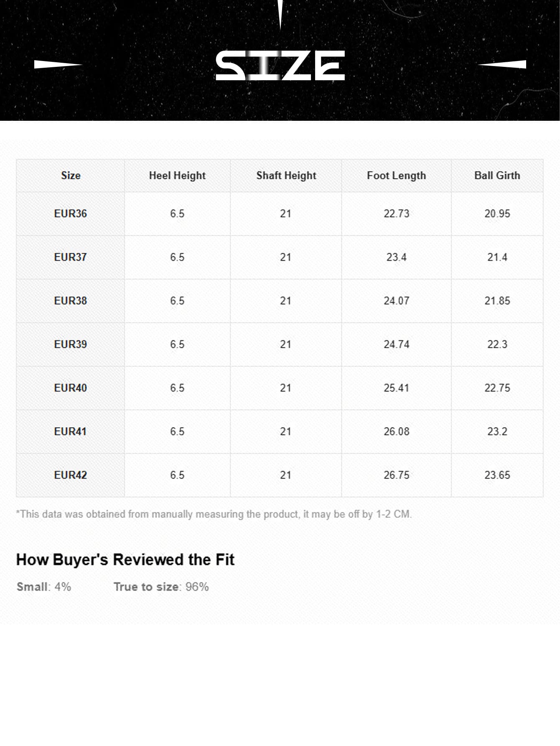Select the EUR36 size row label

[x=71, y=214]
